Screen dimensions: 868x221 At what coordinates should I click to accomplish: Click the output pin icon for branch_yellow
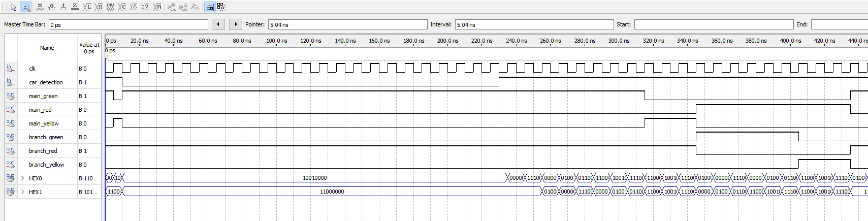tap(11, 164)
